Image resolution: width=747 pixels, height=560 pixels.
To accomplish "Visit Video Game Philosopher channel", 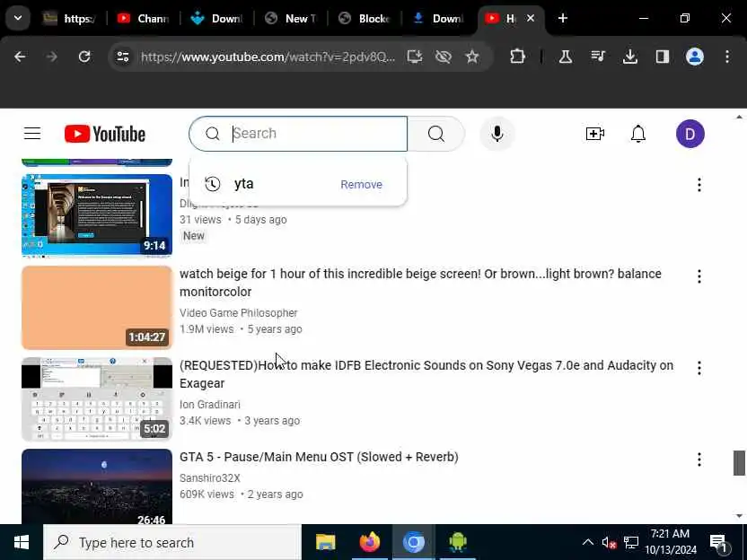I will (238, 313).
